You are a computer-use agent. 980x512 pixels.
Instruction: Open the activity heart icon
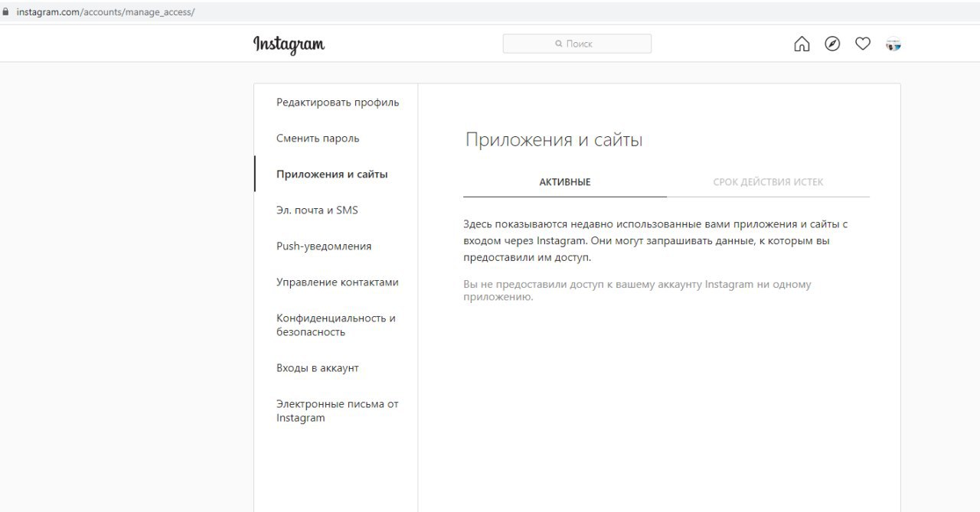pyautogui.click(x=863, y=44)
